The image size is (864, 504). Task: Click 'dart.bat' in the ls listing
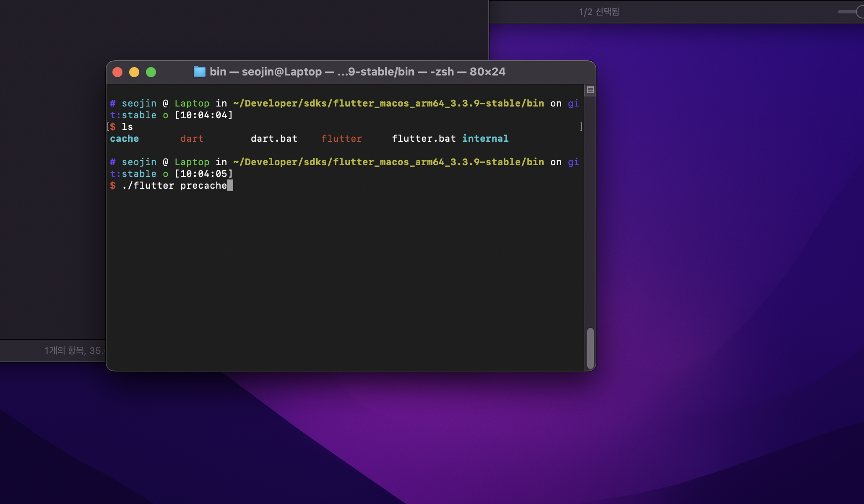coord(274,139)
